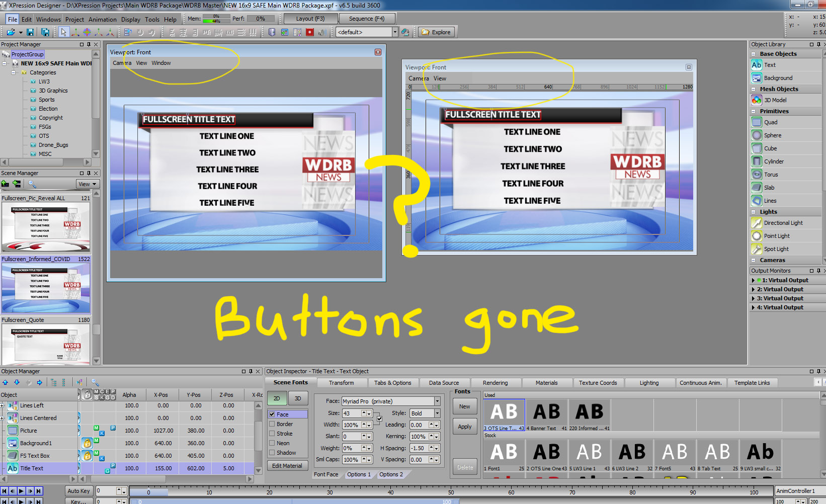Click the Save All toolbar icon
This screenshot has width=826, height=504.
tap(45, 32)
